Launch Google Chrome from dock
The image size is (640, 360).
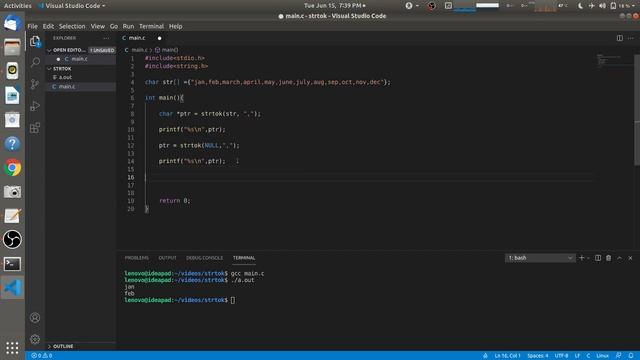click(12, 168)
